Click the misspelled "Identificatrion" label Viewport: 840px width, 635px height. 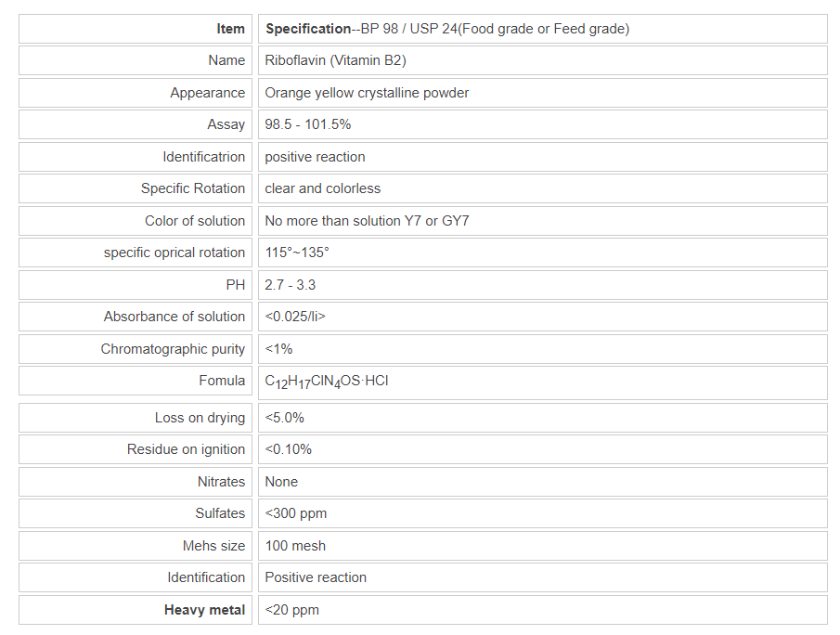pos(203,157)
